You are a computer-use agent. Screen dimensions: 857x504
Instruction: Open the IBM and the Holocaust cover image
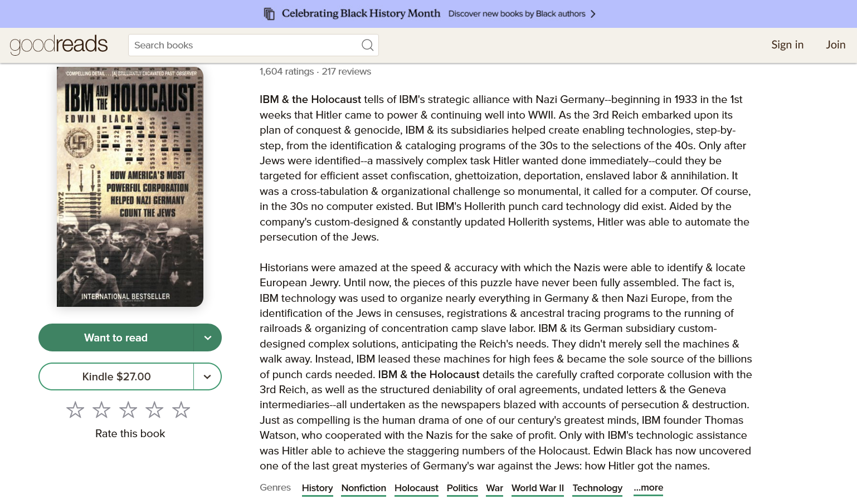click(130, 187)
